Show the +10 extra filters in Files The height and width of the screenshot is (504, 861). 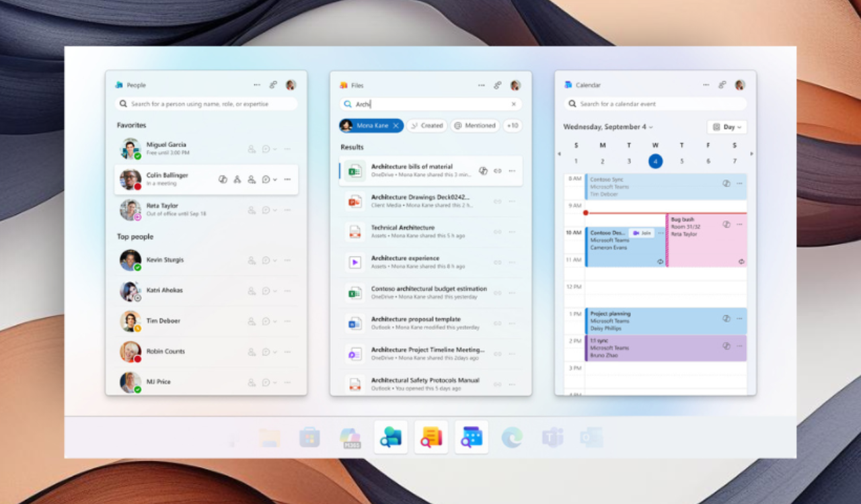512,125
